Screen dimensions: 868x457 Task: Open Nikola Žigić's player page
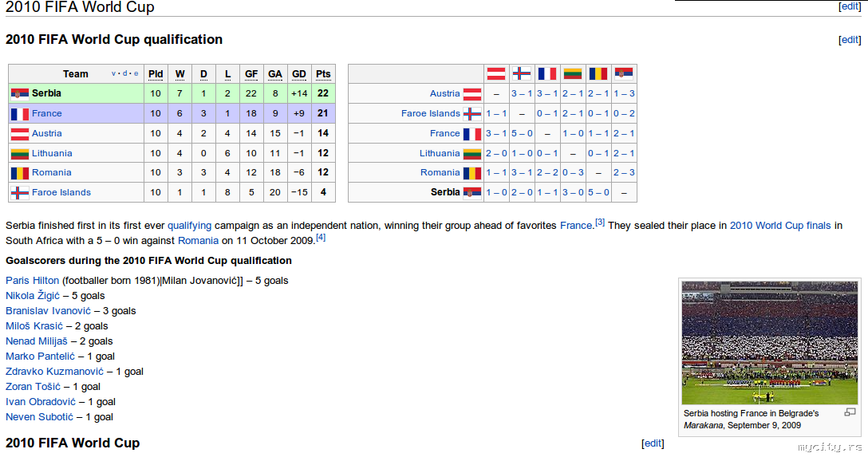tap(32, 296)
